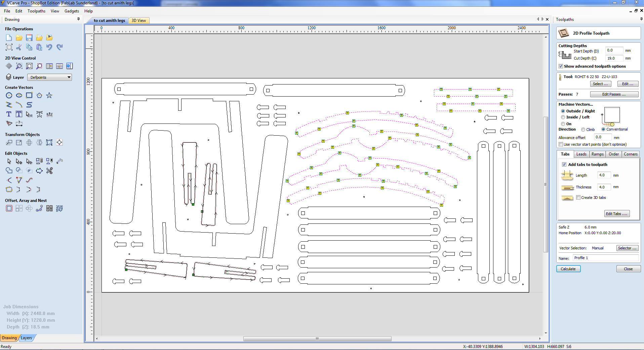Open the Job Setup icon
This screenshot has width=644, height=350.
9,47
